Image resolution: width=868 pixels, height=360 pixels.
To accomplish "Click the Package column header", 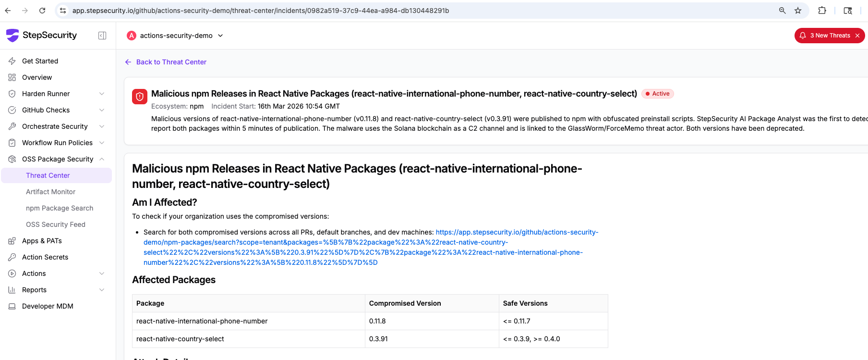I will tap(249, 303).
